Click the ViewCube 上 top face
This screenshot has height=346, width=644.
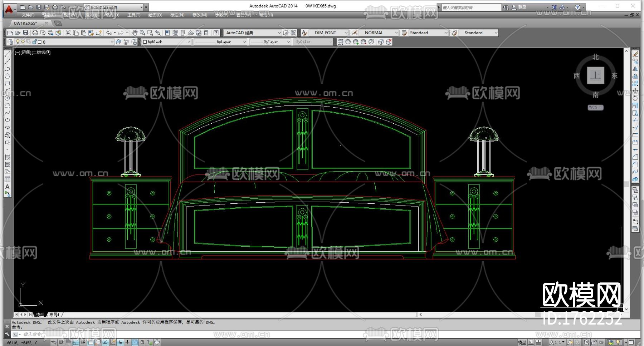595,75
